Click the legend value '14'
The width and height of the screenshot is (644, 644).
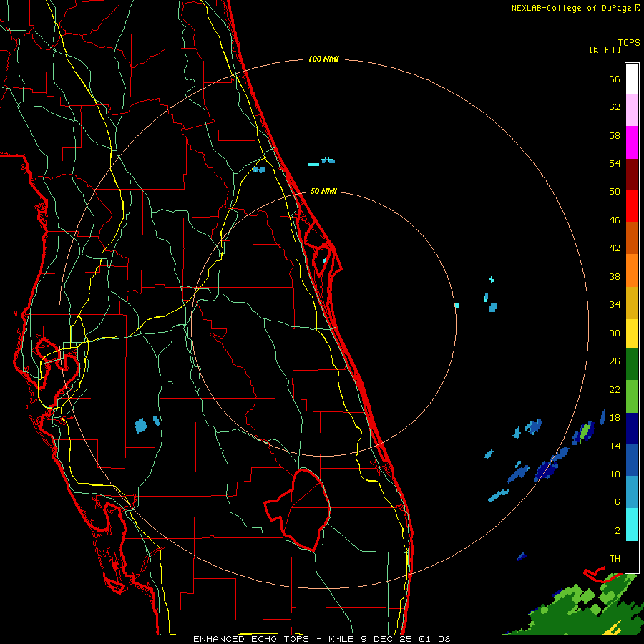click(615, 446)
